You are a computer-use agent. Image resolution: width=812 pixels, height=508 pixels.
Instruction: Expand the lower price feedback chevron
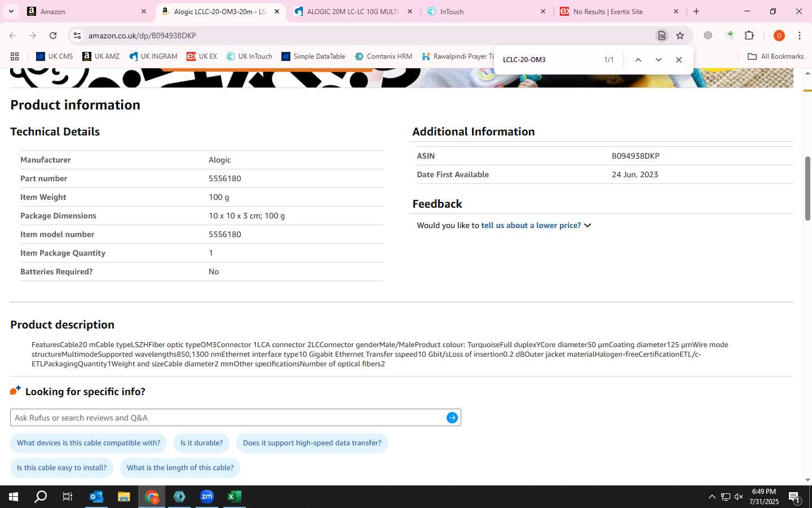coord(588,225)
